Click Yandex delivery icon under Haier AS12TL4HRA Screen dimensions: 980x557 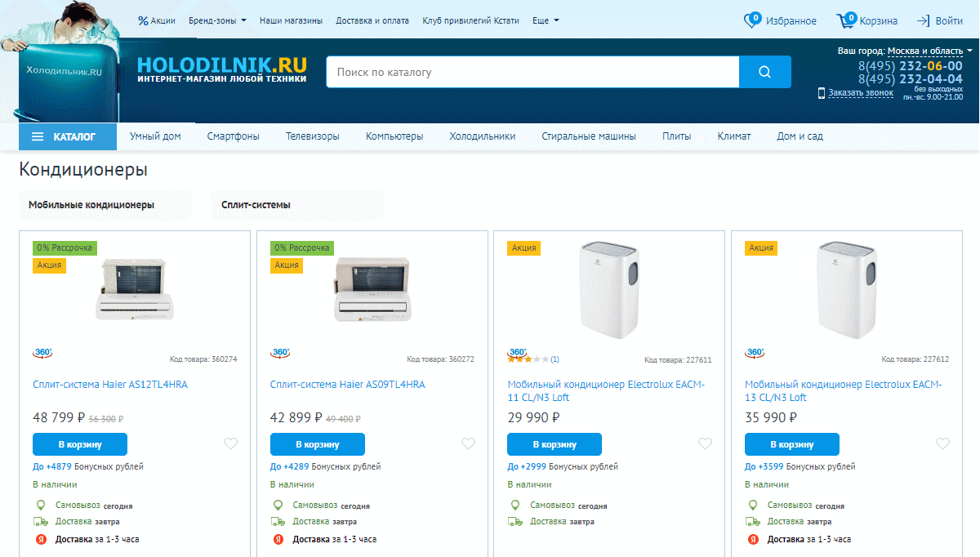[40, 539]
